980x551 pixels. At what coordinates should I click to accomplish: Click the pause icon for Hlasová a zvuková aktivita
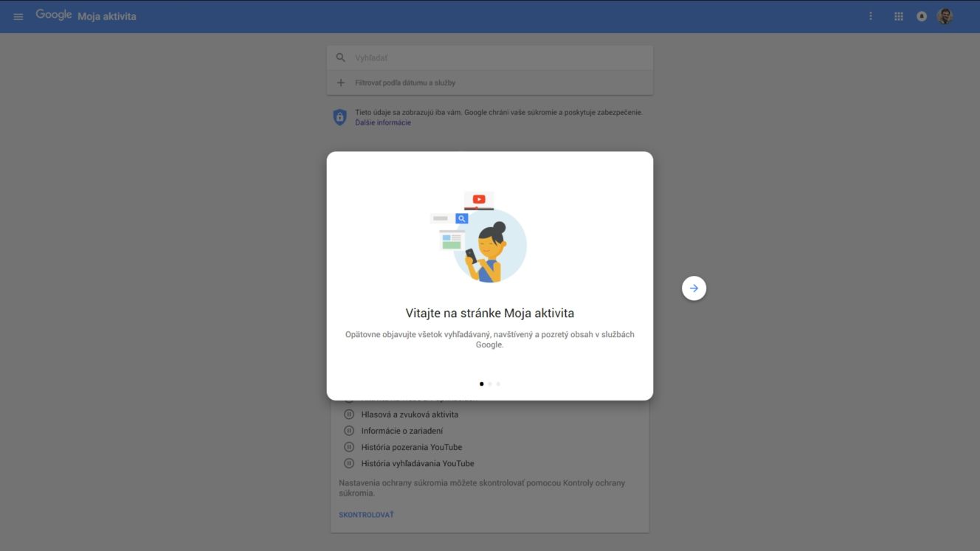point(349,415)
